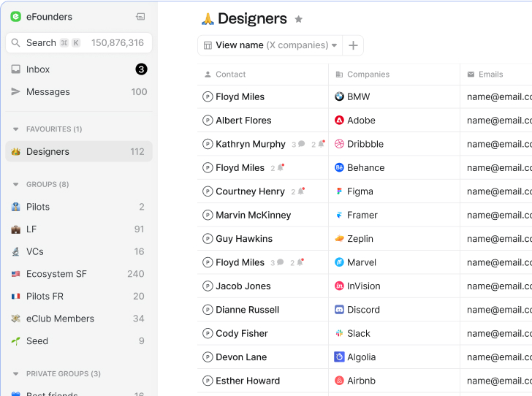532x396 pixels.
Task: Click the Discord company logo
Action: [x=339, y=310]
